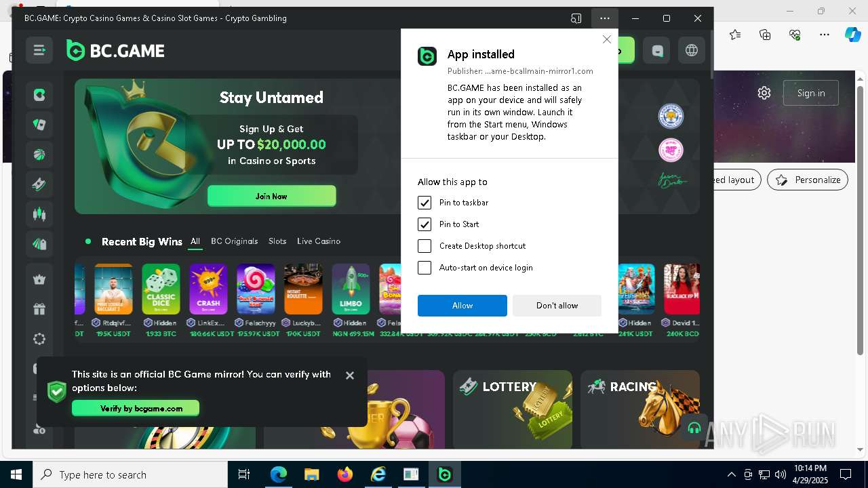Click the Join Now button
The image size is (868, 488).
271,196
